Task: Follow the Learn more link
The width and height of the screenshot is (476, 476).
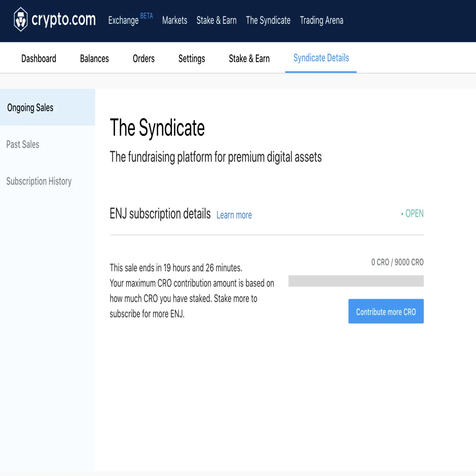Action: [234, 215]
